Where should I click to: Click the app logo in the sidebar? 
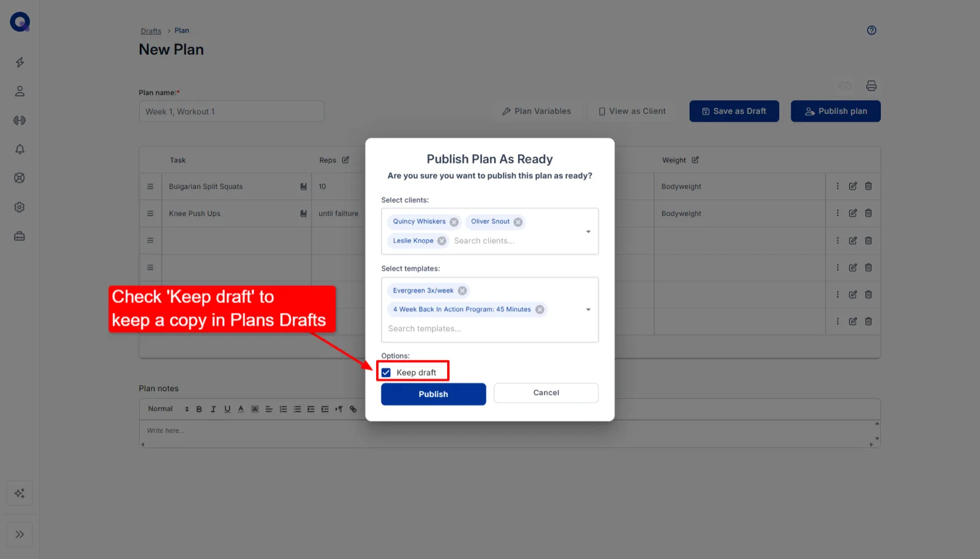20,22
